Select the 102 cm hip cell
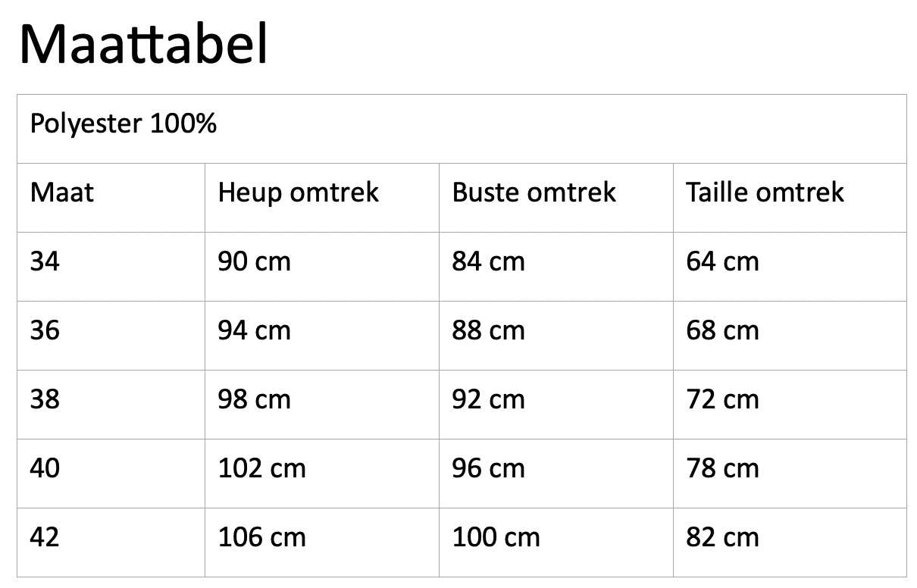Image resolution: width=917 pixels, height=588 pixels. (321, 474)
